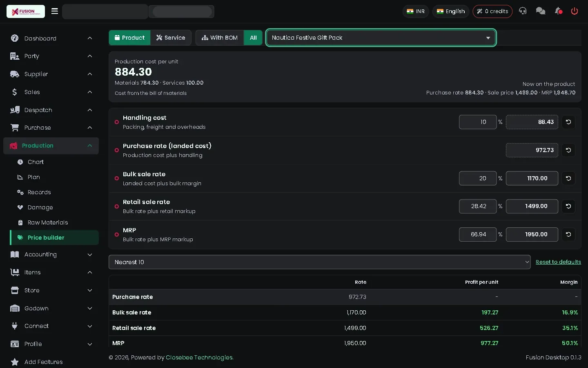The image size is (588, 368).
Task: Select the With BOM filter
Action: tap(220, 38)
